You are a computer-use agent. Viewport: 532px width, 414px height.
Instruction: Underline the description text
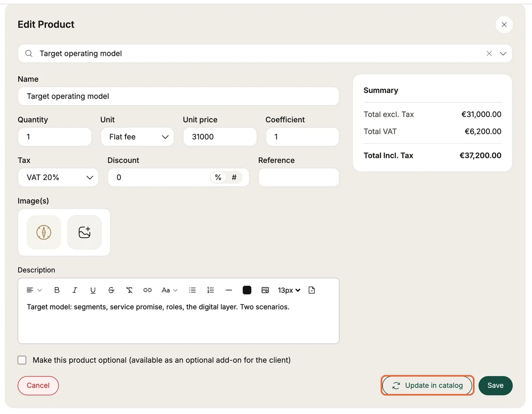(93, 290)
